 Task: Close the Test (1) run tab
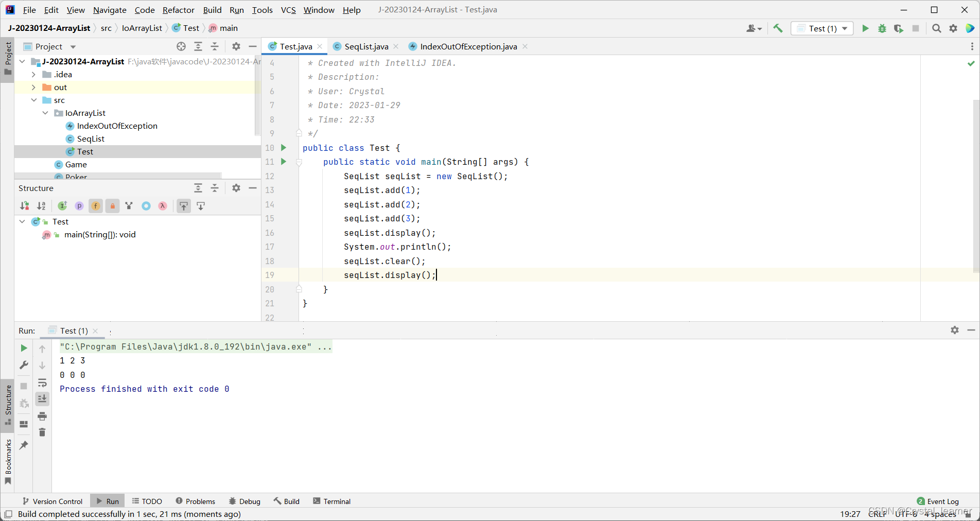click(x=95, y=331)
